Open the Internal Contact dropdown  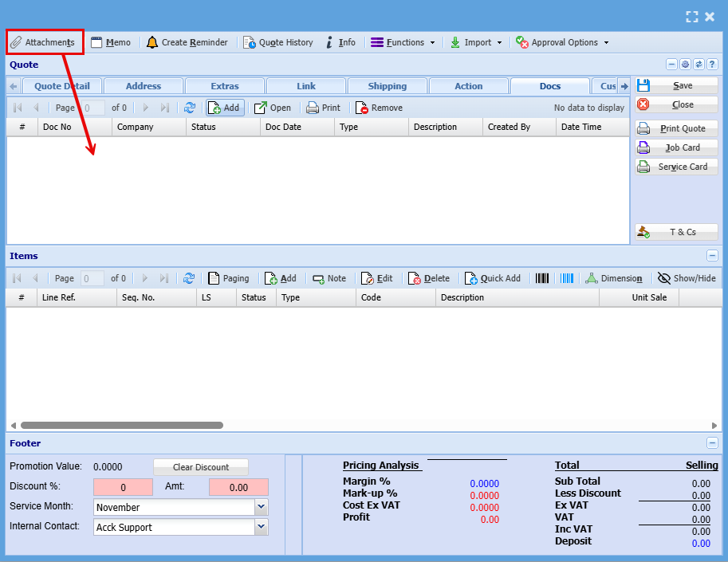pyautogui.click(x=261, y=527)
